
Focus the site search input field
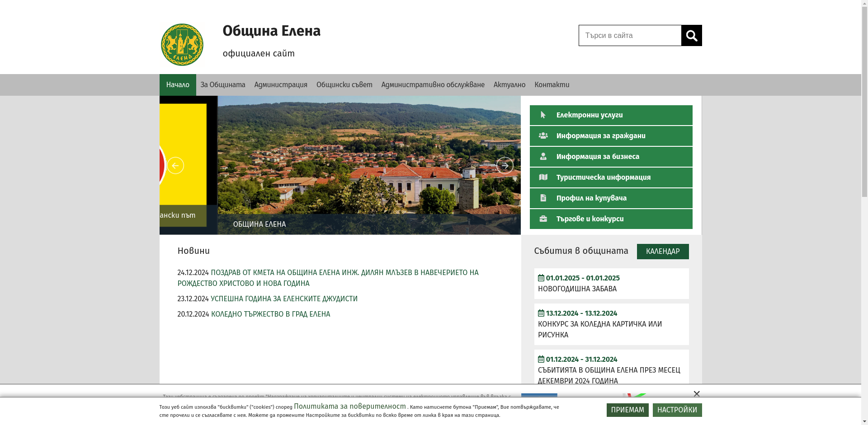tap(630, 36)
